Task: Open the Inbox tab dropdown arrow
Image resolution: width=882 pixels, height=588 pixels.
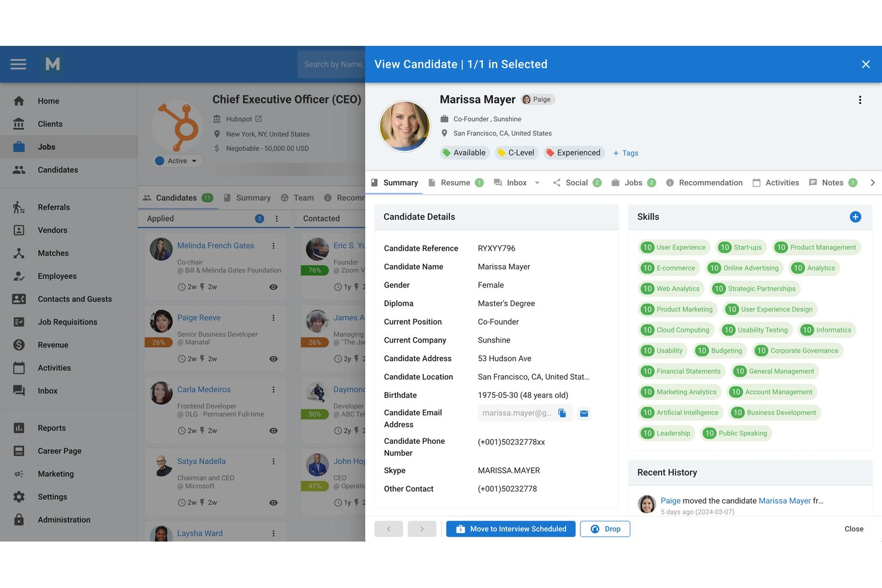Action: (x=537, y=183)
